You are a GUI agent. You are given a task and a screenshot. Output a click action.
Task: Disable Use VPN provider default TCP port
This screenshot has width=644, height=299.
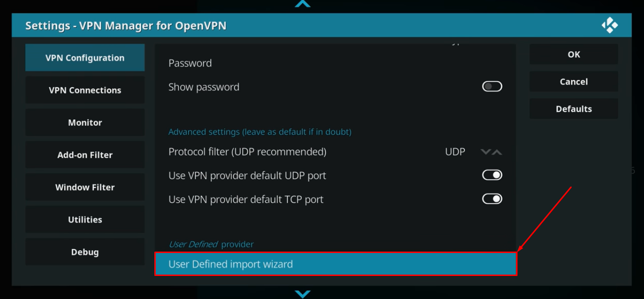pos(492,199)
